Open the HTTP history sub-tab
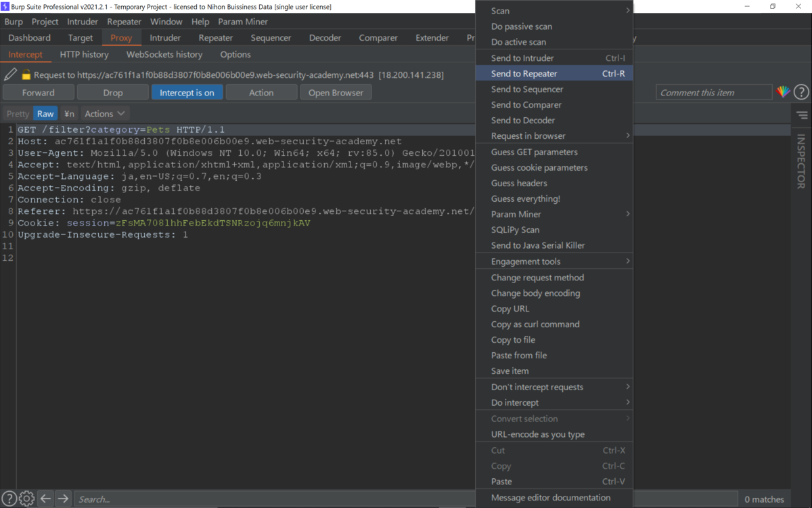 pos(85,54)
